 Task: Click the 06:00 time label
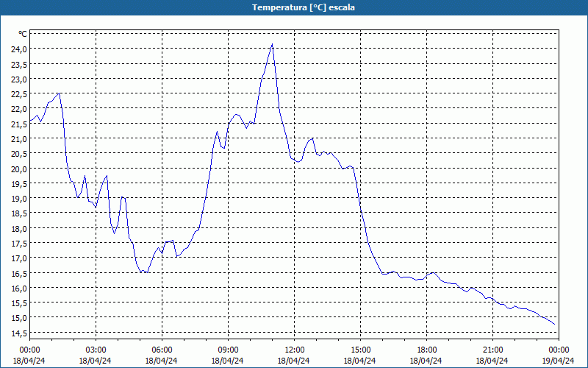pyautogui.click(x=162, y=350)
